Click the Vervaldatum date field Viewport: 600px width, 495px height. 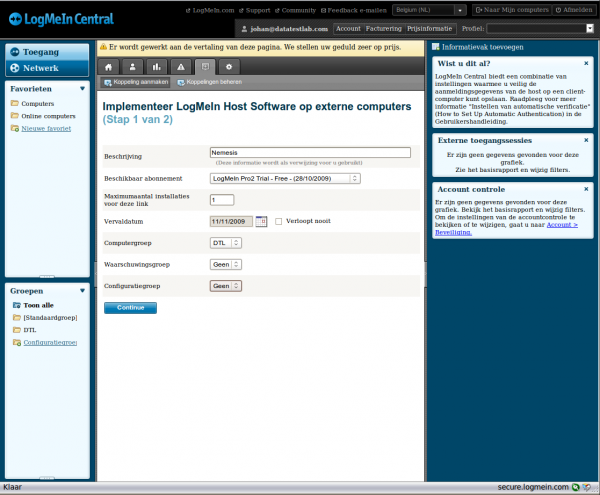[231, 221]
